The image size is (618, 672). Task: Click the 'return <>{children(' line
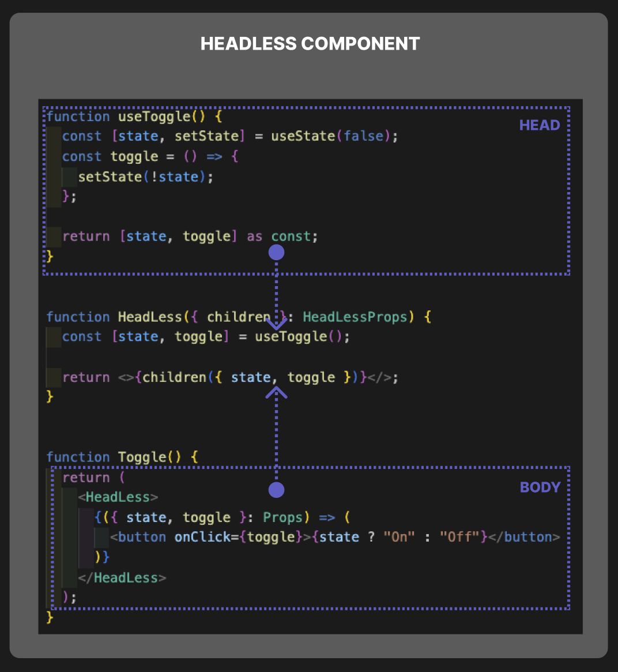pyautogui.click(x=231, y=378)
